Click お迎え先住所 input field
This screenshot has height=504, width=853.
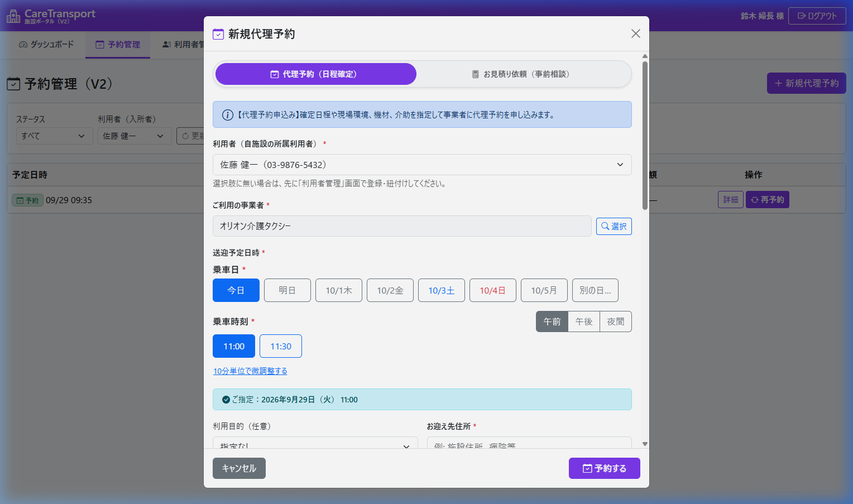click(529, 443)
